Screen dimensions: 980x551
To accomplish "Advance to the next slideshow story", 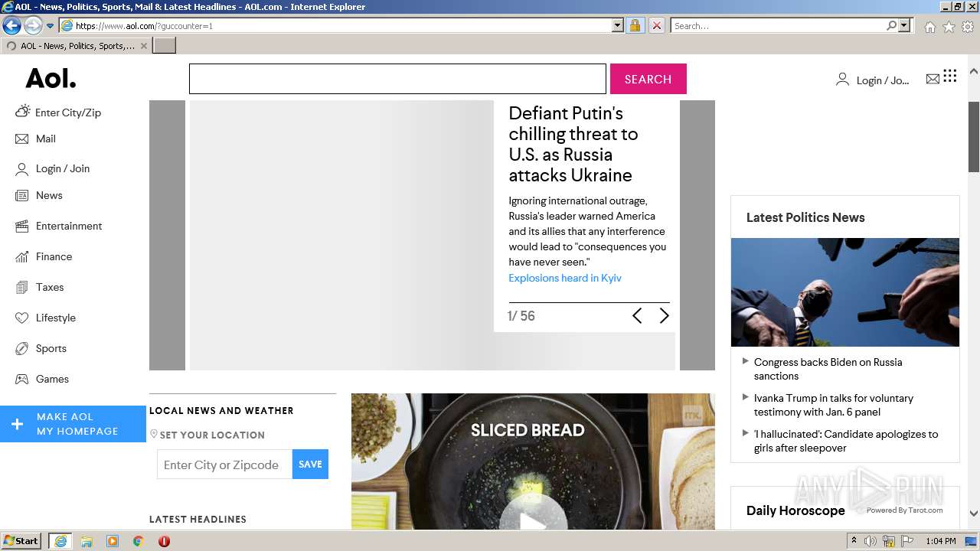I will pos(664,316).
